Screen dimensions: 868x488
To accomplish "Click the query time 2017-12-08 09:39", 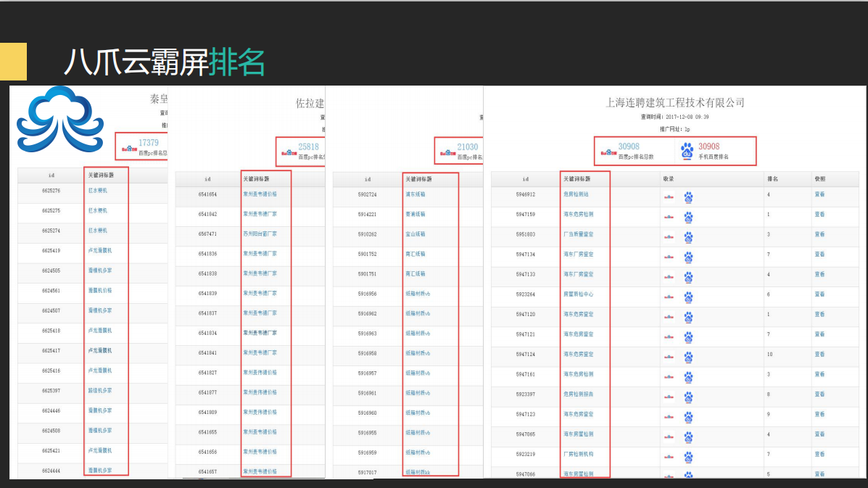I will click(687, 117).
